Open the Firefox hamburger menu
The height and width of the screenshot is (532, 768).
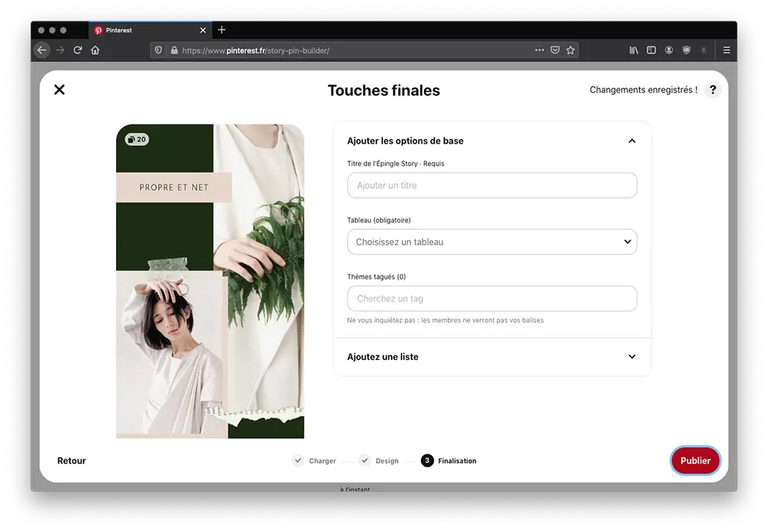(x=727, y=50)
